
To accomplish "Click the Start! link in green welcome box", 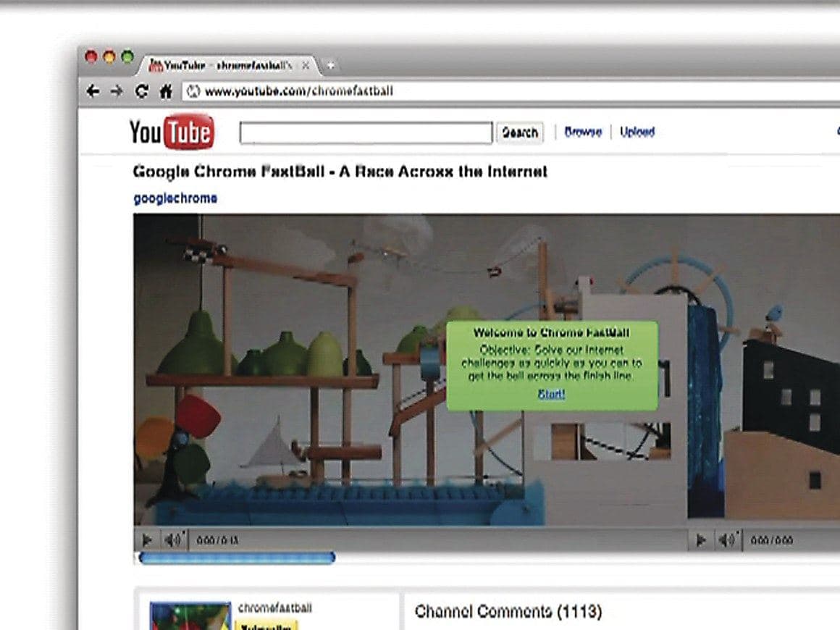I will coord(551,394).
